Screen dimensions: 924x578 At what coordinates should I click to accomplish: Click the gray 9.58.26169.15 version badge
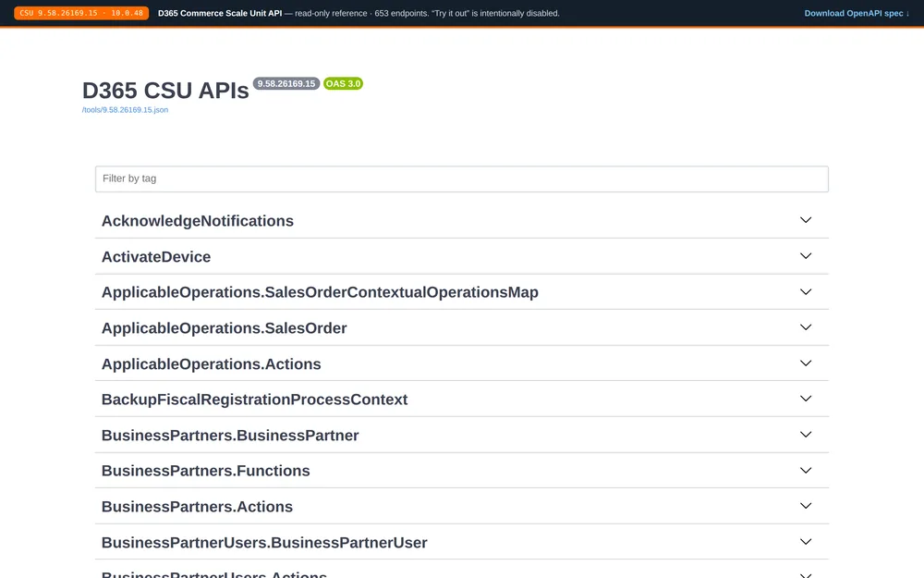pos(286,84)
